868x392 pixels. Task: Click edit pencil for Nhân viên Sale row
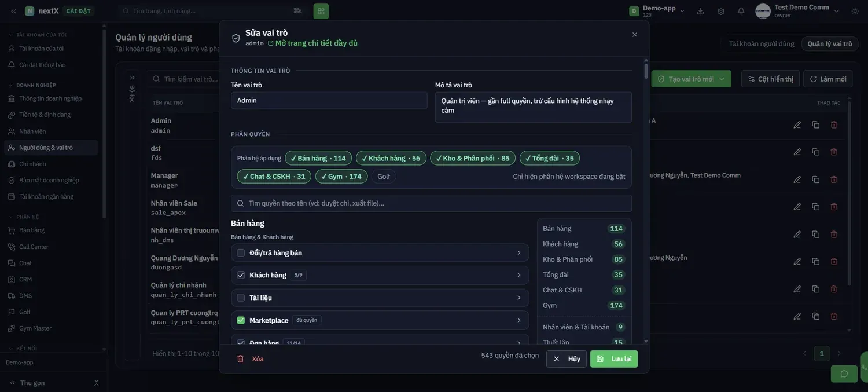pyautogui.click(x=797, y=207)
